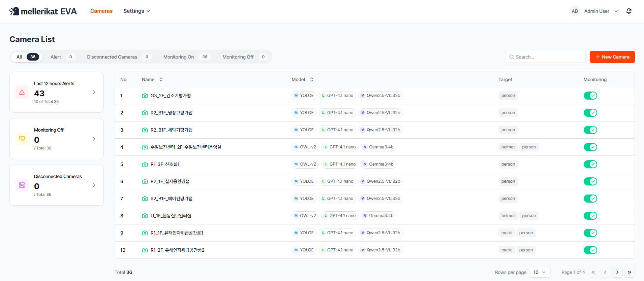Click camera icon for 수질보전센터 row 4

pos(145,147)
